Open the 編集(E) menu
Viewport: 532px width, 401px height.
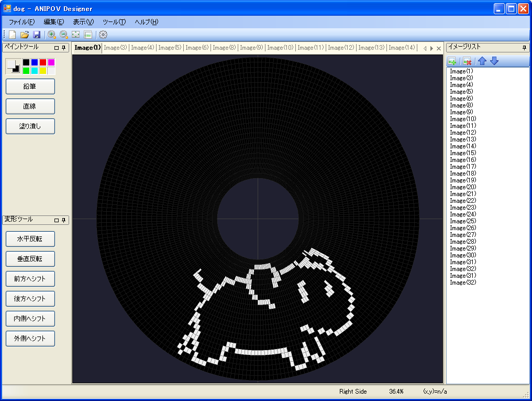53,22
